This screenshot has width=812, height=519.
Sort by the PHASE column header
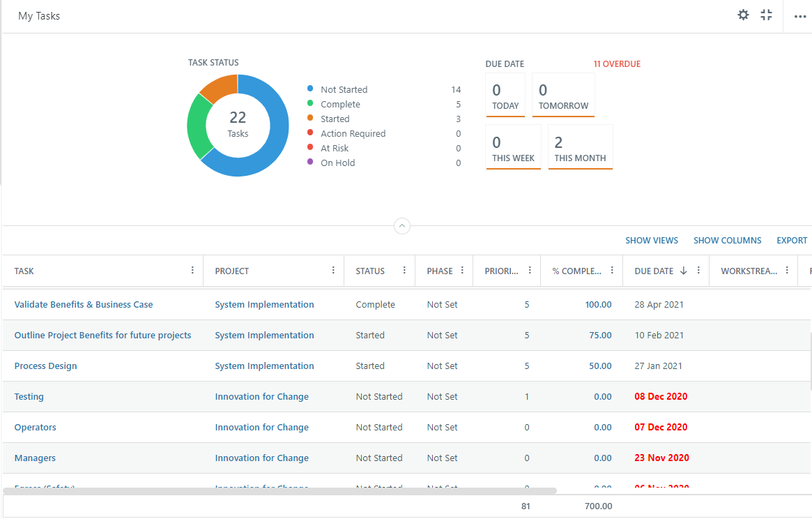click(x=440, y=271)
